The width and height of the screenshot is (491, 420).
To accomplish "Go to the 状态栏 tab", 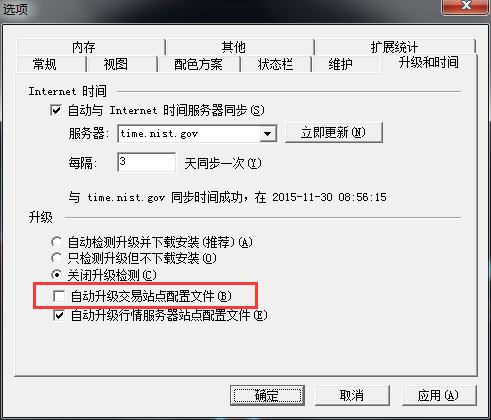I will coord(276,64).
